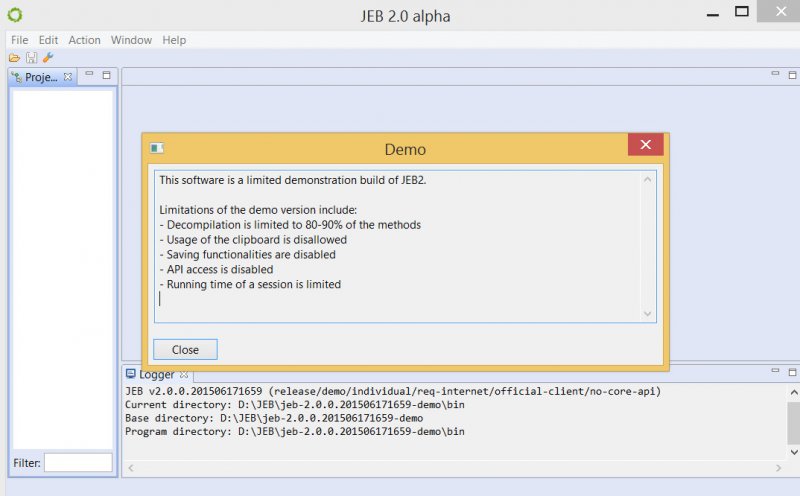
Task: Close the Logger tab
Action: click(x=184, y=375)
